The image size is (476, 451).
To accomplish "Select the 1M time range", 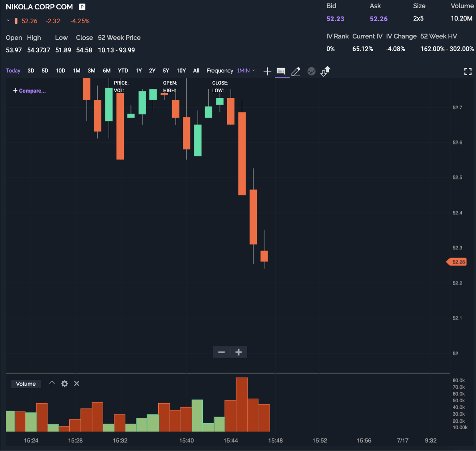I will point(76,71).
